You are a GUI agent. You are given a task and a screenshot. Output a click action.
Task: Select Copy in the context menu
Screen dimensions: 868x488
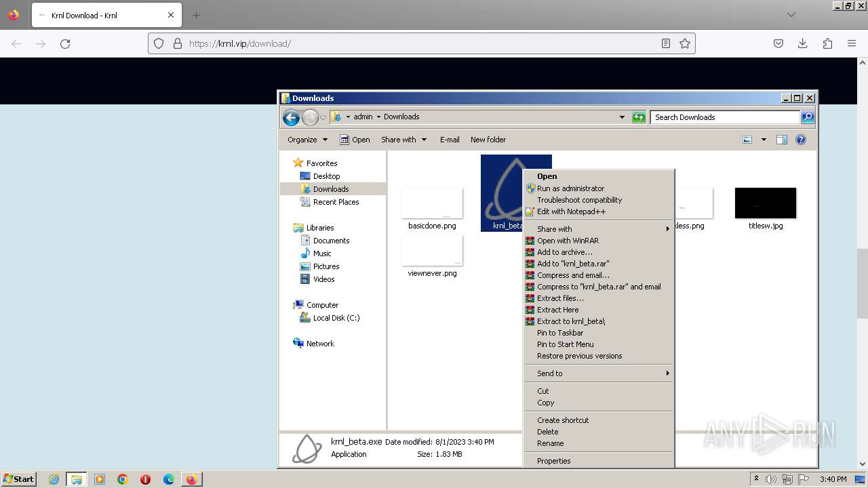pos(599,403)
